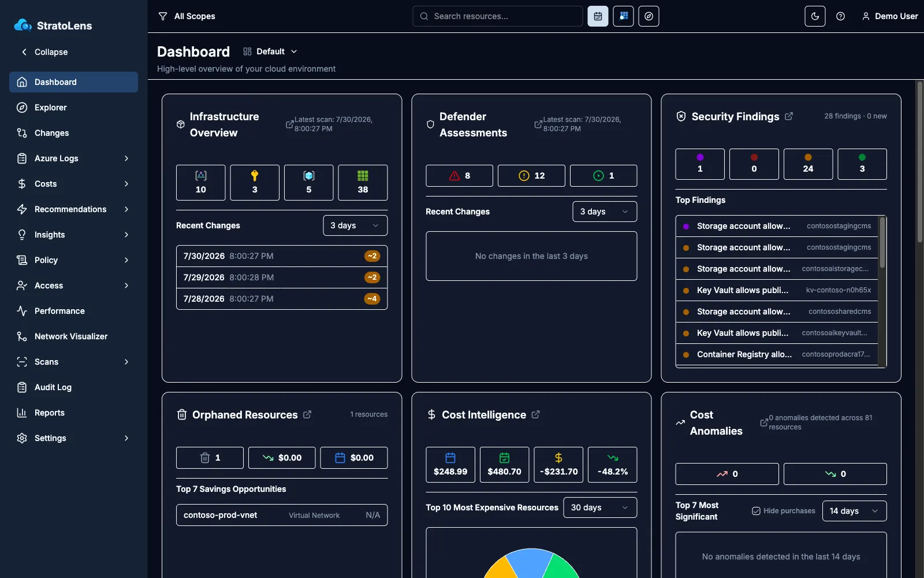The image size is (924, 578).
Task: Open Changes page
Action: click(x=73, y=133)
